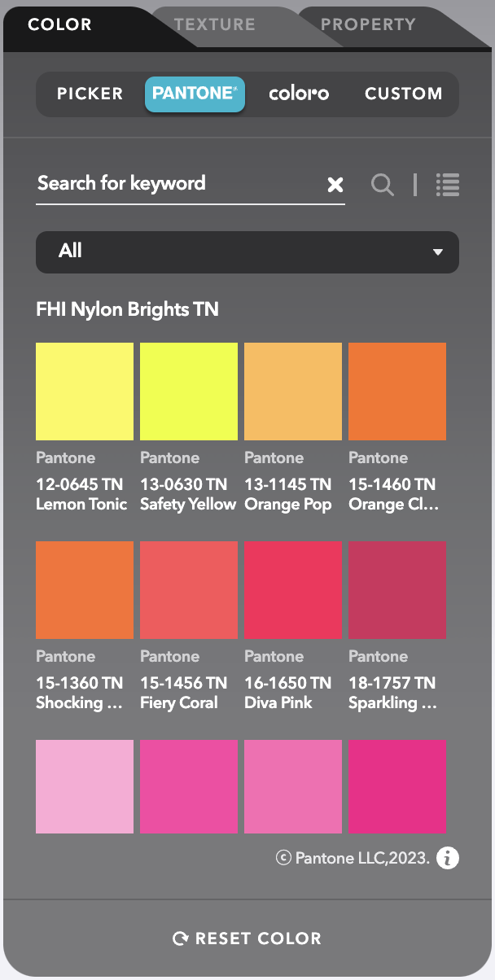Image resolution: width=495 pixels, height=980 pixels.
Task: Select the Coloro color library tab
Action: (x=299, y=94)
